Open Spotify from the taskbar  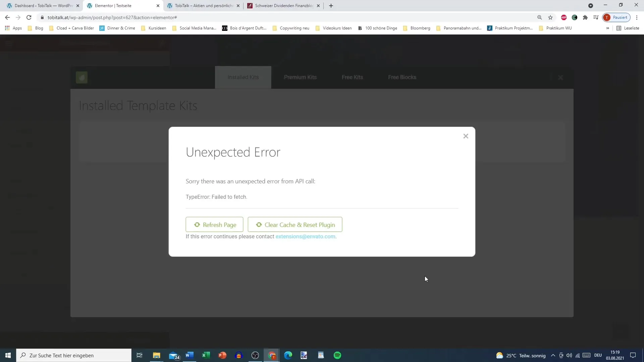pos(337,355)
